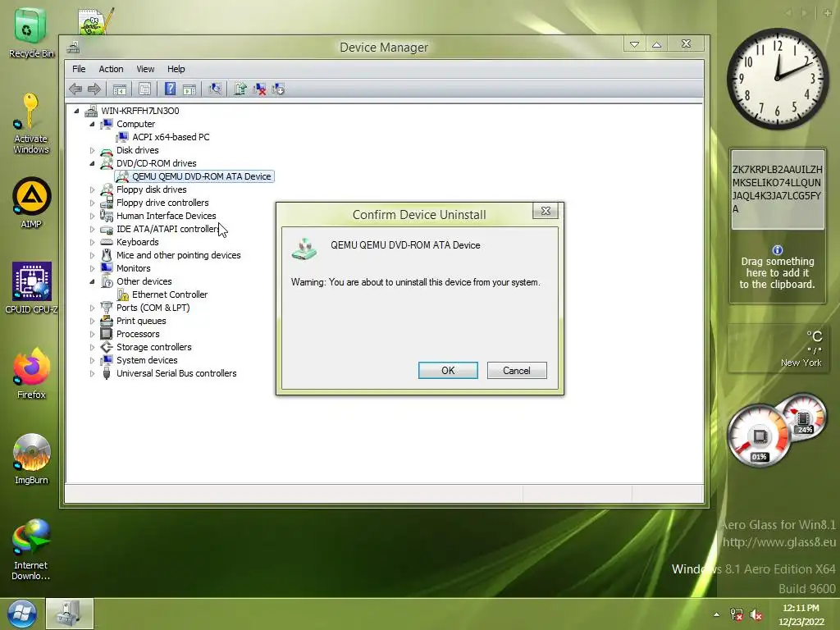Select Floppy drive controllers

point(162,203)
